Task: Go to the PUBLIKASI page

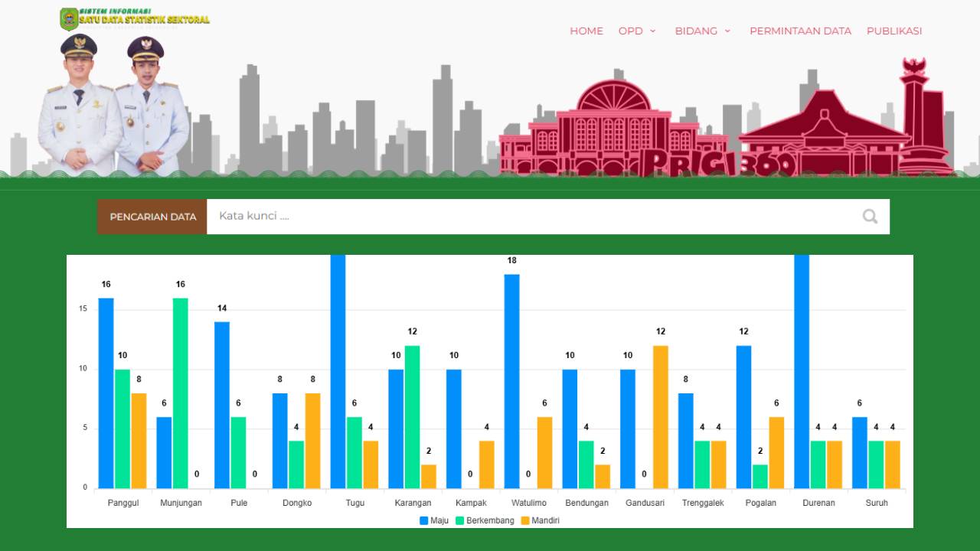Action: [893, 31]
